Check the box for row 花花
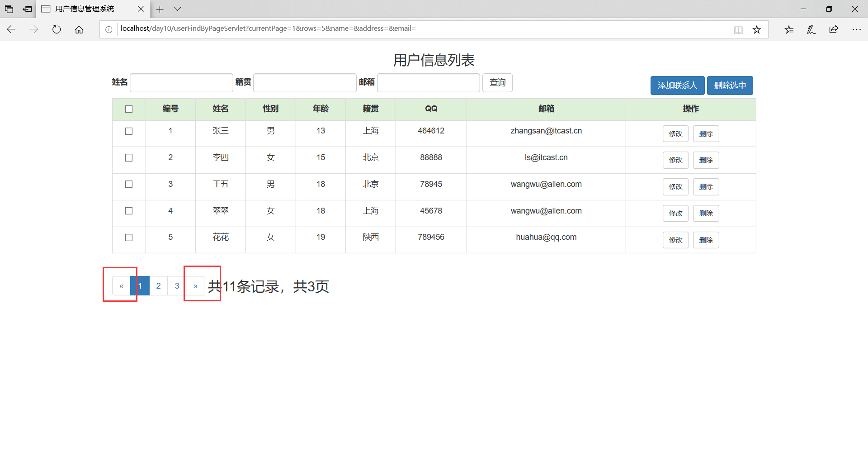 pyautogui.click(x=129, y=238)
